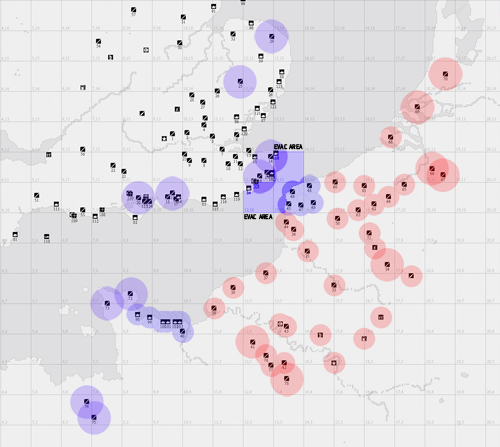The width and height of the screenshot is (500, 447).
Task: Select unit marker 46 in purple cluster
Action: click(292, 192)
